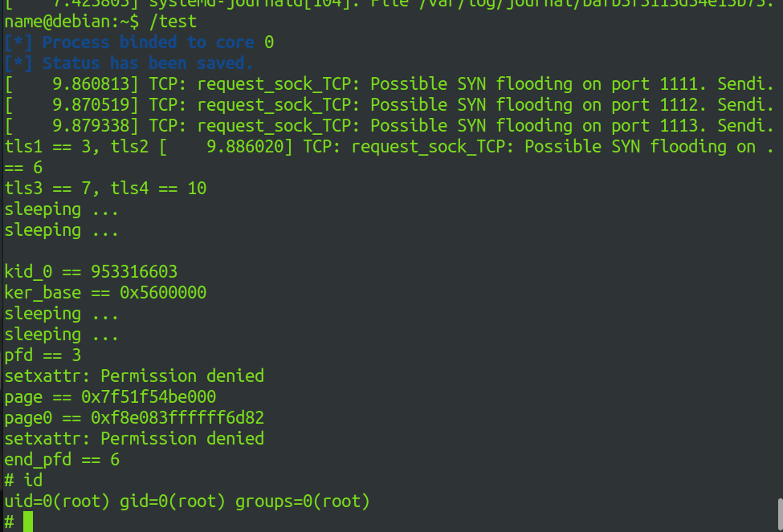This screenshot has width=783, height=532.
Task: Click the SYN flooding port 1113 line
Action: pos(389,126)
